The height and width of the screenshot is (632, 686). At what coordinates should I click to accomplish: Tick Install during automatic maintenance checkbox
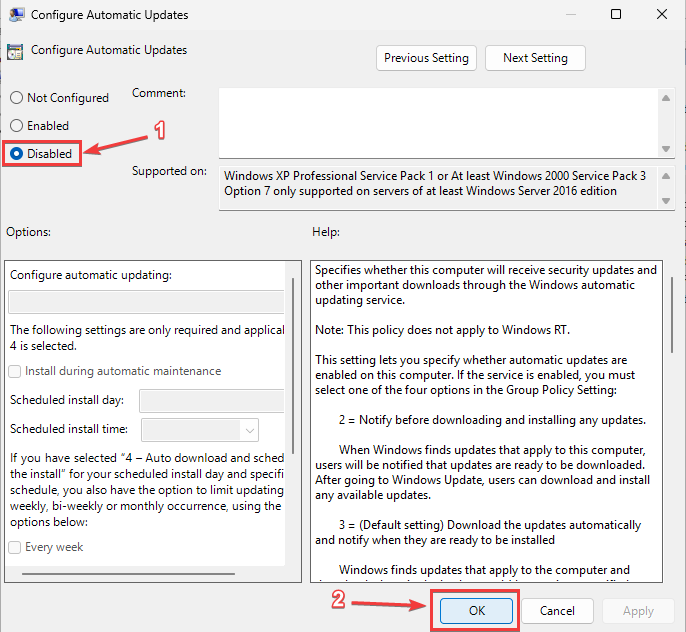pos(15,371)
